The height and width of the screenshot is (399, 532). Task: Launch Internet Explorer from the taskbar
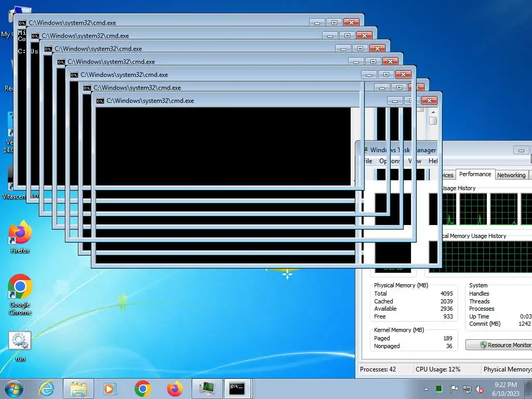[x=46, y=389]
